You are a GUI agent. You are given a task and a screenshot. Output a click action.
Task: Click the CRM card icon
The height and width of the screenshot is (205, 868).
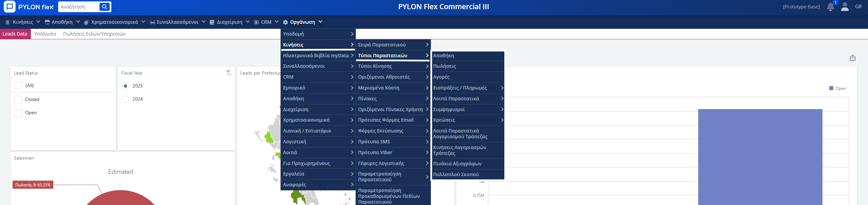tap(256, 22)
